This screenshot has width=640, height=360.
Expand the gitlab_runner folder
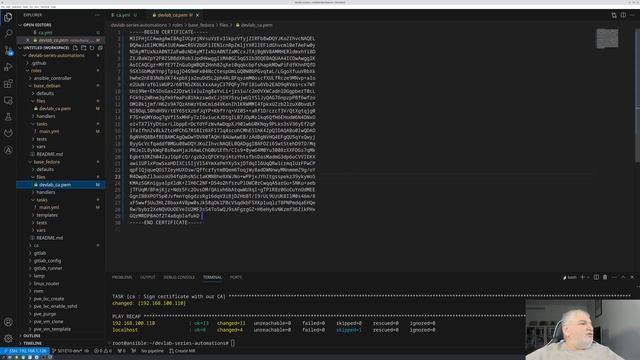click(60, 268)
